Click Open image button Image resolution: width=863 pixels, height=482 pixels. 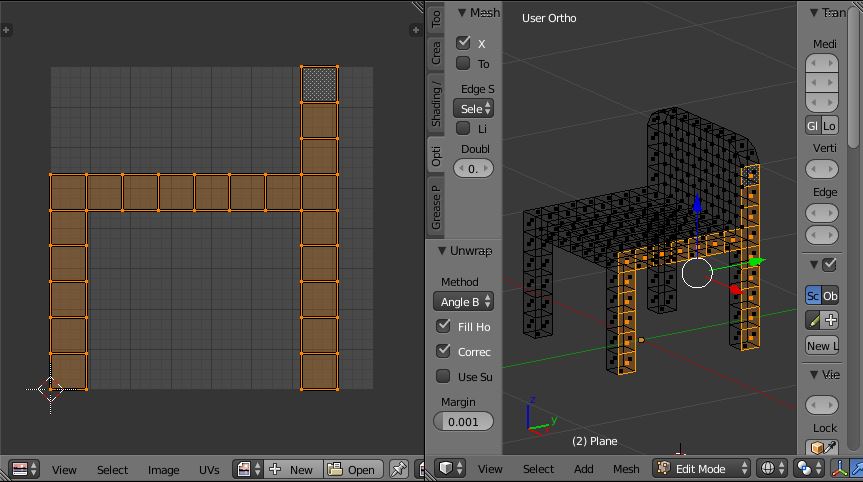click(352, 469)
